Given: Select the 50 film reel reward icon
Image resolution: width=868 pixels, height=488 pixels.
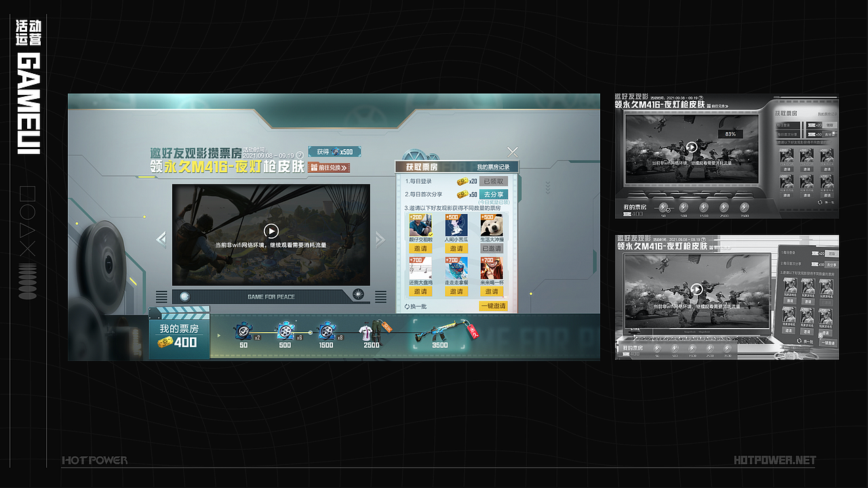Looking at the screenshot, I should [x=243, y=331].
